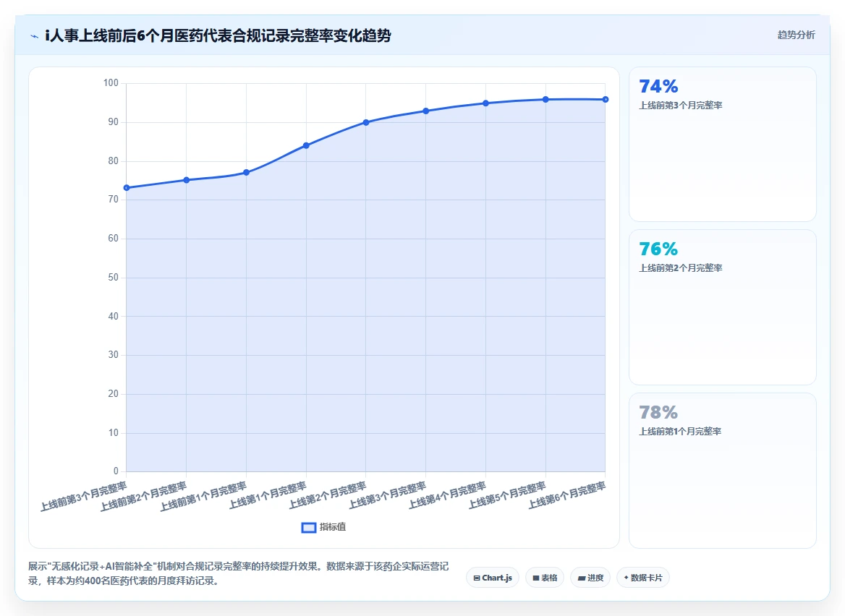This screenshot has width=845, height=616.
Task: Click the data point for 上线第6个月完整率
Action: (606, 99)
